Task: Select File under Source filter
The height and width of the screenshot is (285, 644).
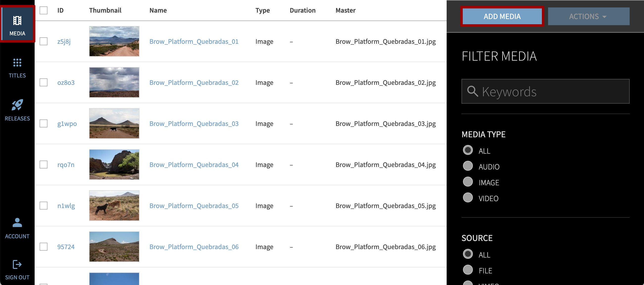Action: [x=468, y=270]
